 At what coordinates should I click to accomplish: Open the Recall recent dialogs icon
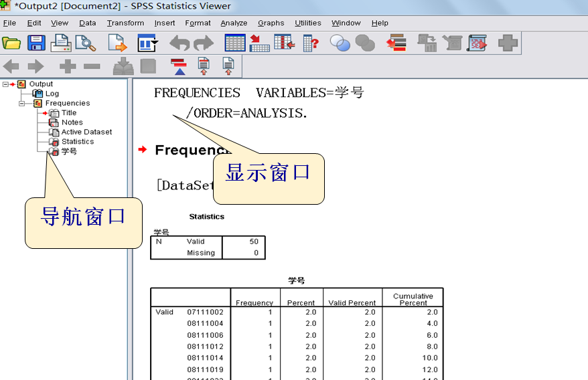(x=147, y=43)
